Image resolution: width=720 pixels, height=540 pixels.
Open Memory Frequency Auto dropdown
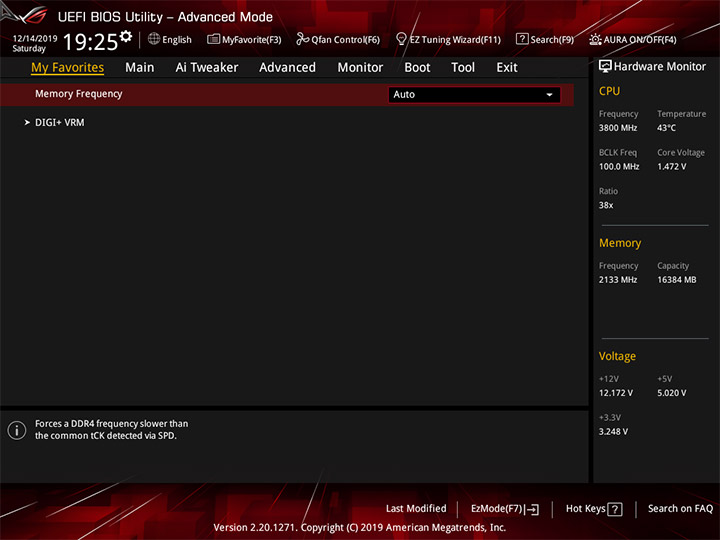(474, 95)
